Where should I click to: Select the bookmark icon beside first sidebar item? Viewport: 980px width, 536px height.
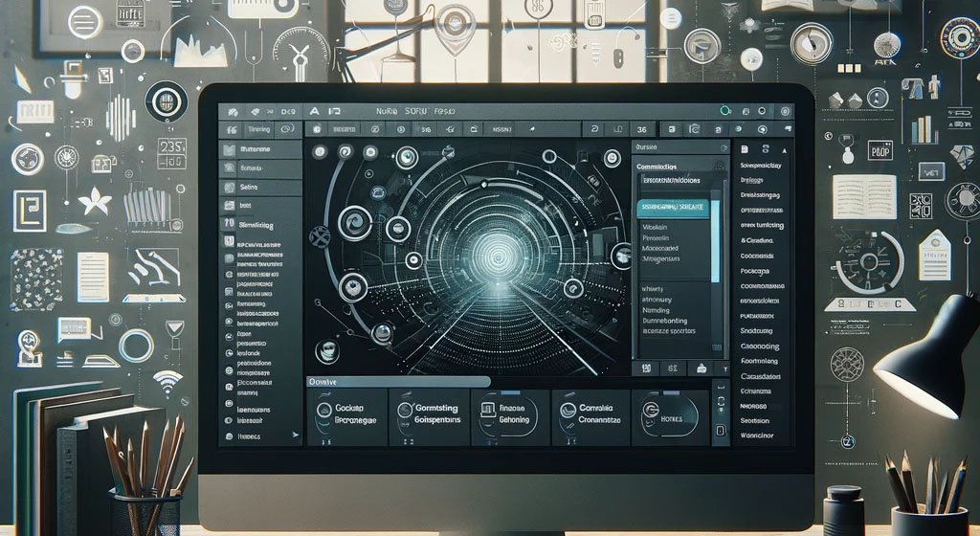[228, 150]
